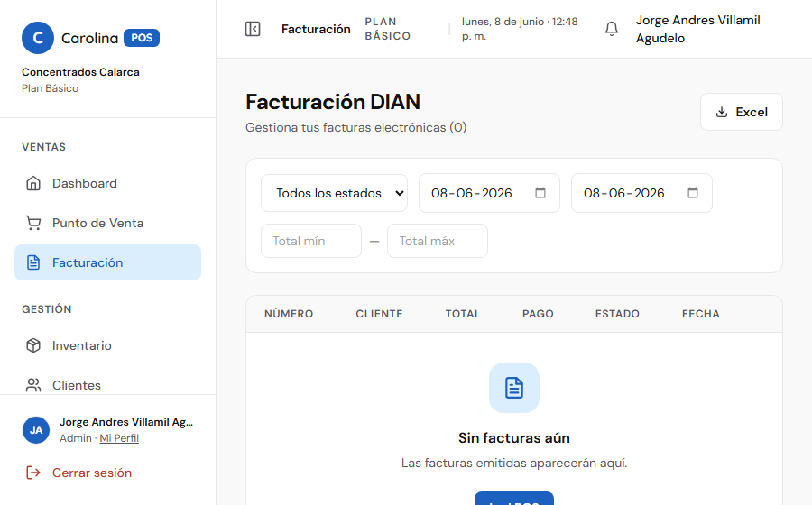Click the download icon in the Excel button
The height and width of the screenshot is (505, 812).
[x=722, y=113]
